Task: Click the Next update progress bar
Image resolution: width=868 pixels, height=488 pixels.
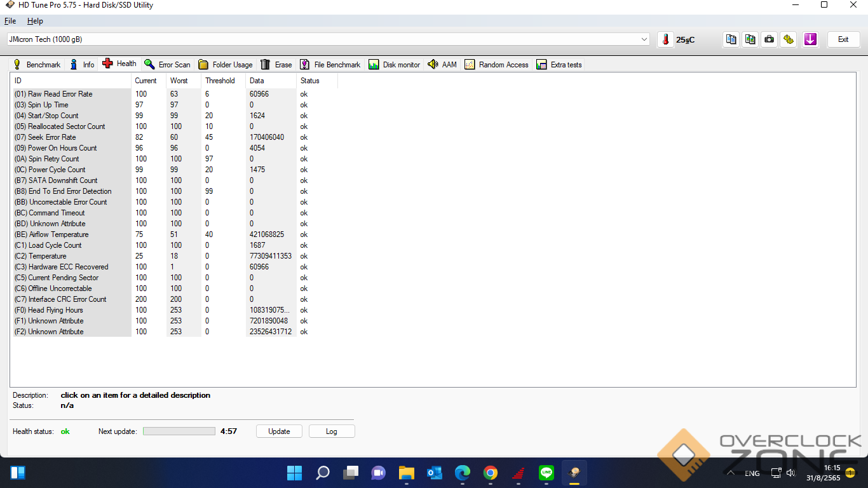Action: 179,431
